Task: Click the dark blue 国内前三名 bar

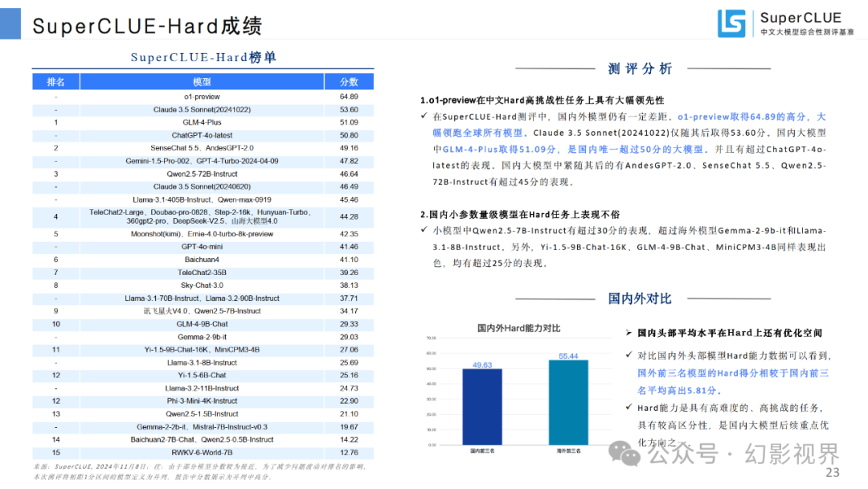Action: pos(482,407)
